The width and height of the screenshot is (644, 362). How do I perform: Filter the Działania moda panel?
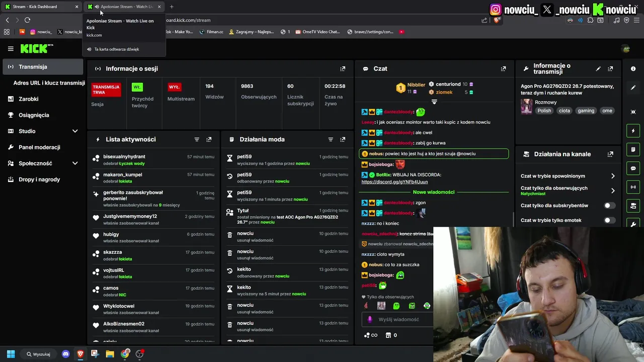pos(331,139)
